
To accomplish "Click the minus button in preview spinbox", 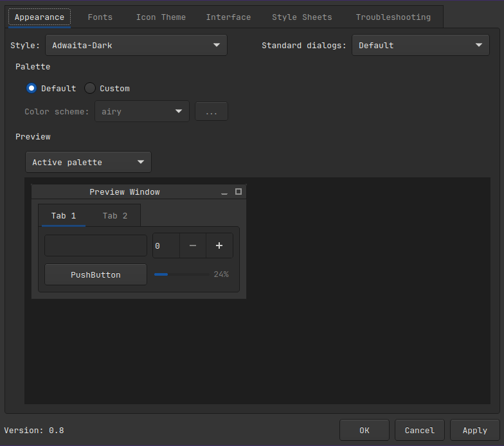I will (192, 245).
